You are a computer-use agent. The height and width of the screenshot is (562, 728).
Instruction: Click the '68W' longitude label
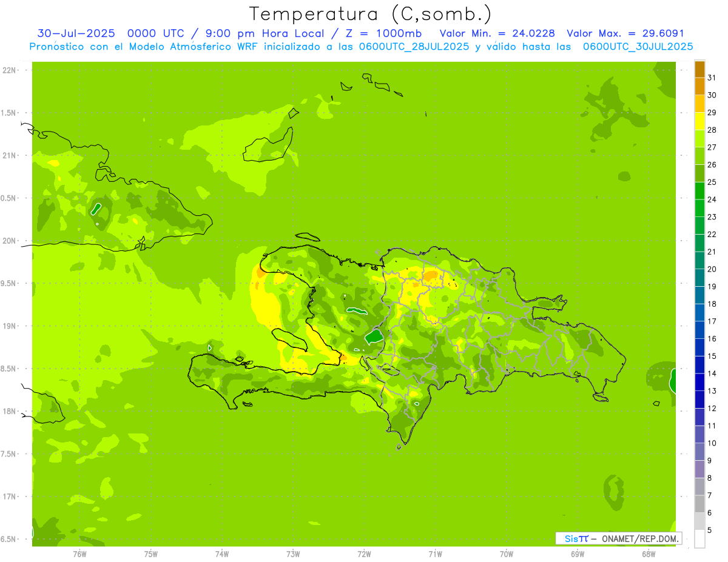[649, 554]
